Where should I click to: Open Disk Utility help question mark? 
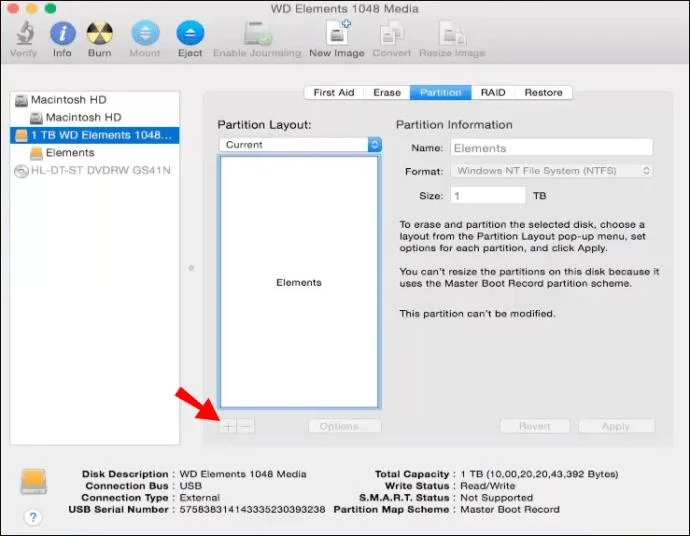tap(33, 517)
